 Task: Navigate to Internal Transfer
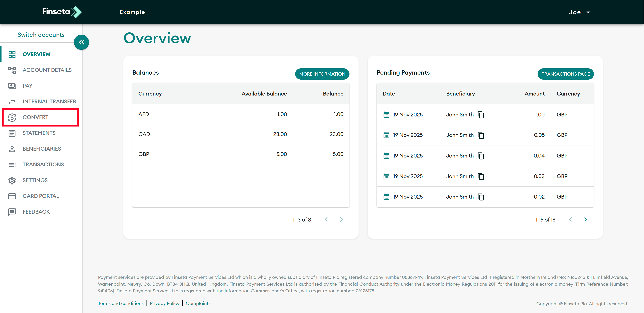tap(49, 102)
